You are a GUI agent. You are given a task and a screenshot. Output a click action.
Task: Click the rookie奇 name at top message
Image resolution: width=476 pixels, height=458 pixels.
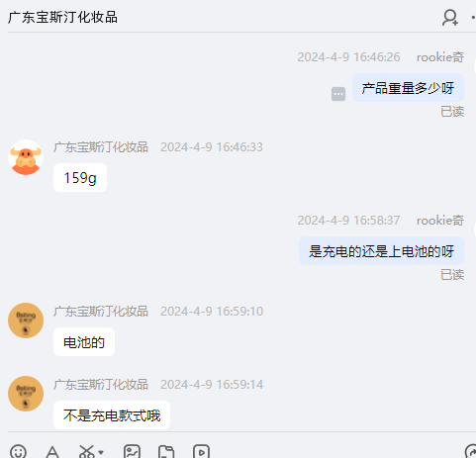click(440, 57)
